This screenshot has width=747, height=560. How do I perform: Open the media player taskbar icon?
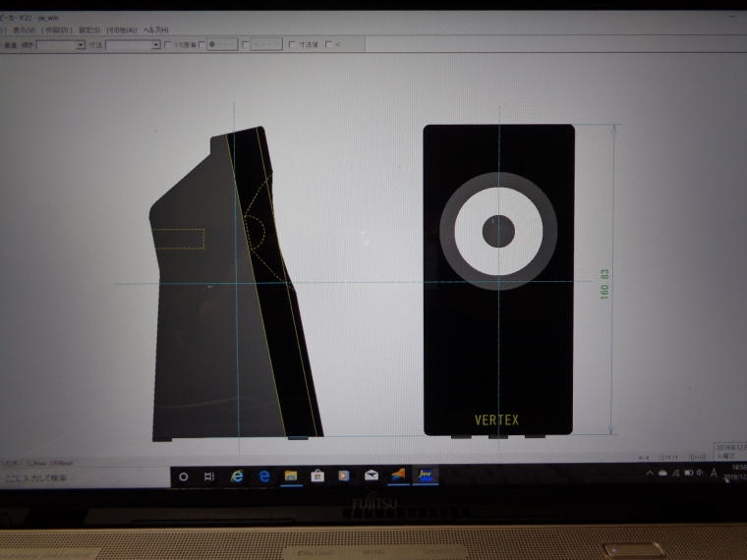[x=344, y=476]
